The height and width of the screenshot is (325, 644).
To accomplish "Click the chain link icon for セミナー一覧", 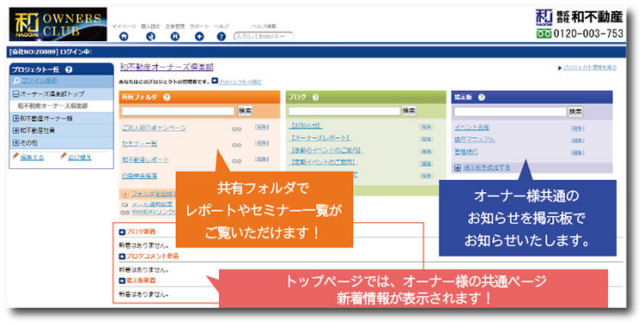I will point(237,145).
